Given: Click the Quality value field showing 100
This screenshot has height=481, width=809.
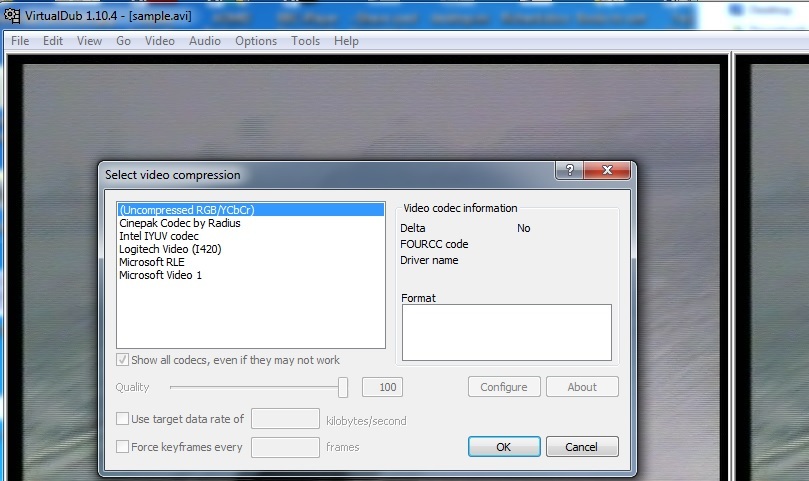Looking at the screenshot, I should [382, 387].
